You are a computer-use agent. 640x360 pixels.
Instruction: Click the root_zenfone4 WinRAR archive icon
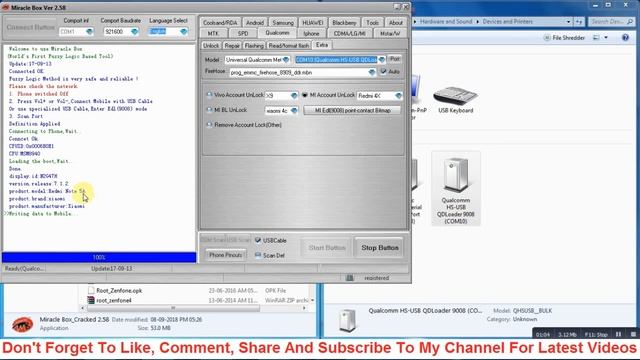[x=91, y=300]
